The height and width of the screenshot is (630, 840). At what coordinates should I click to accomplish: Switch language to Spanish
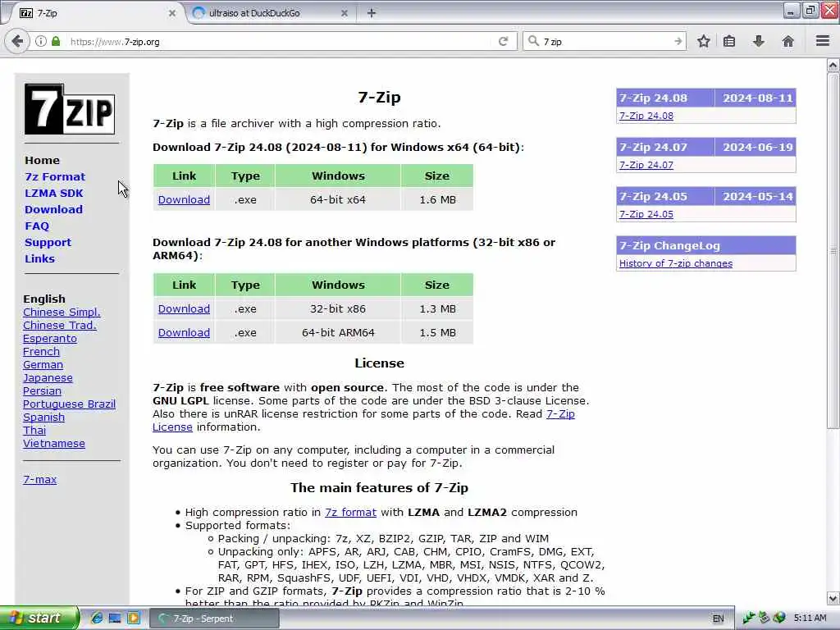tap(44, 418)
